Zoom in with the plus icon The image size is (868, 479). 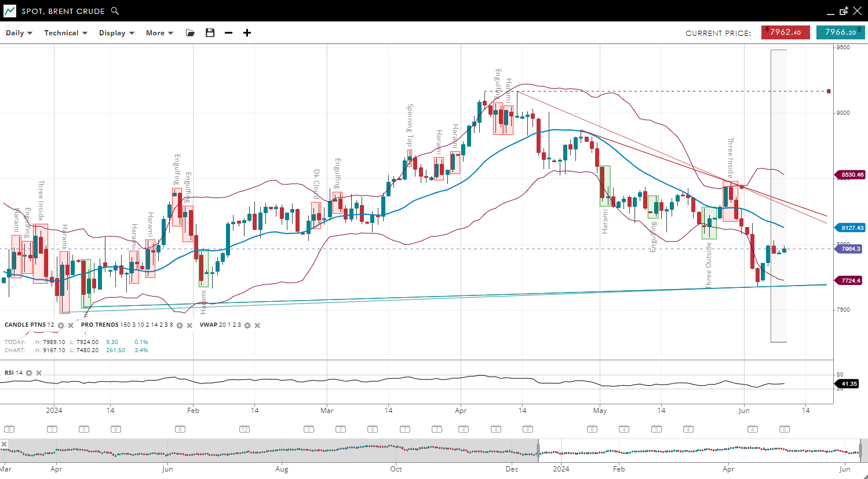point(247,33)
